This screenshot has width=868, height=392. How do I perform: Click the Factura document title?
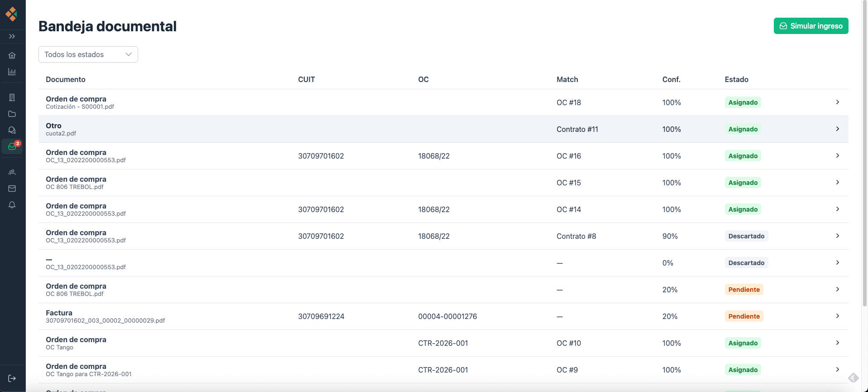pyautogui.click(x=59, y=313)
